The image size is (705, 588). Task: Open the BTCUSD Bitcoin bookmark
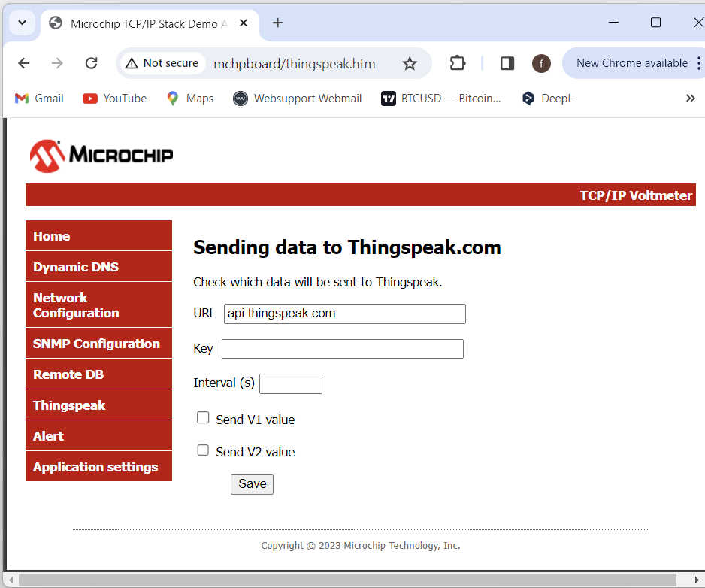tap(440, 98)
